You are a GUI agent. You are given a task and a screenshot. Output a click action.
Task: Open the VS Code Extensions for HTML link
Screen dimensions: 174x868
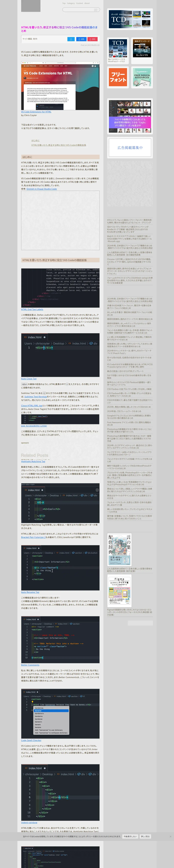(x=36, y=112)
